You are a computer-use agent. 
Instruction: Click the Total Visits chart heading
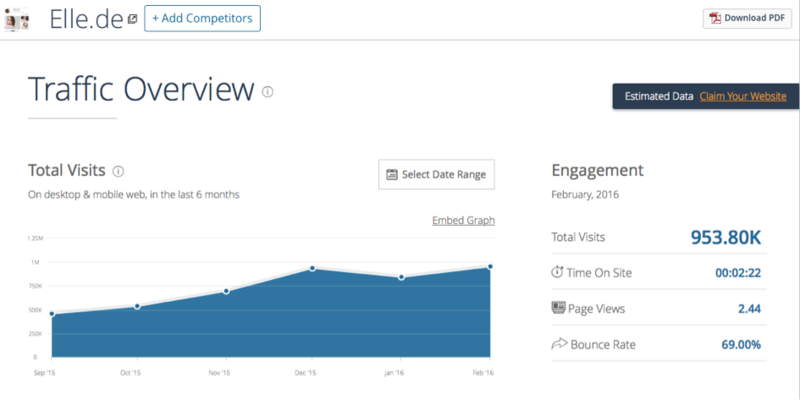(67, 170)
